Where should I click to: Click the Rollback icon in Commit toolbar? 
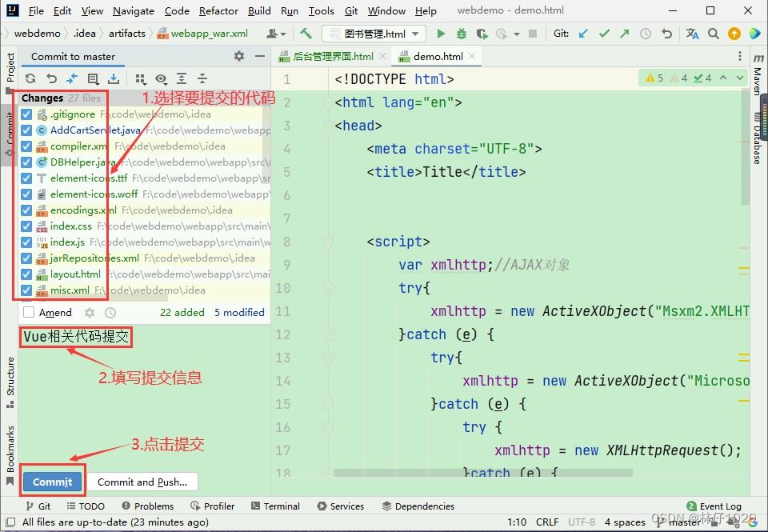[x=51, y=78]
